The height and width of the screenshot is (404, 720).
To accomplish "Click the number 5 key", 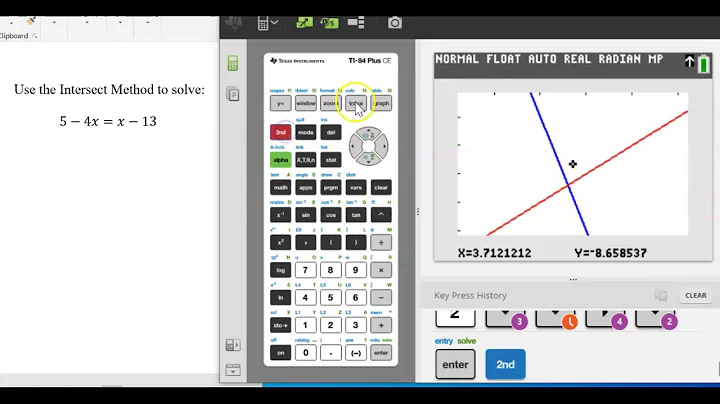I will click(331, 297).
